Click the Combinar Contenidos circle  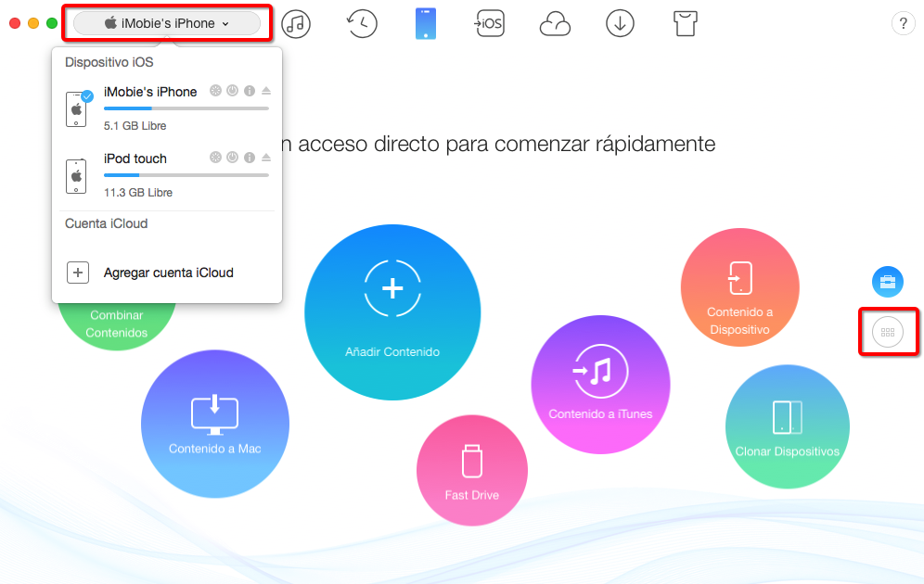pyautogui.click(x=117, y=325)
